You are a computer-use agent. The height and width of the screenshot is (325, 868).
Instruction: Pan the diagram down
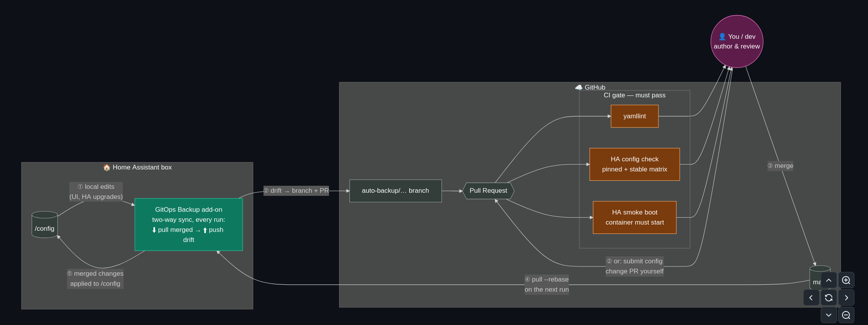[828, 315]
